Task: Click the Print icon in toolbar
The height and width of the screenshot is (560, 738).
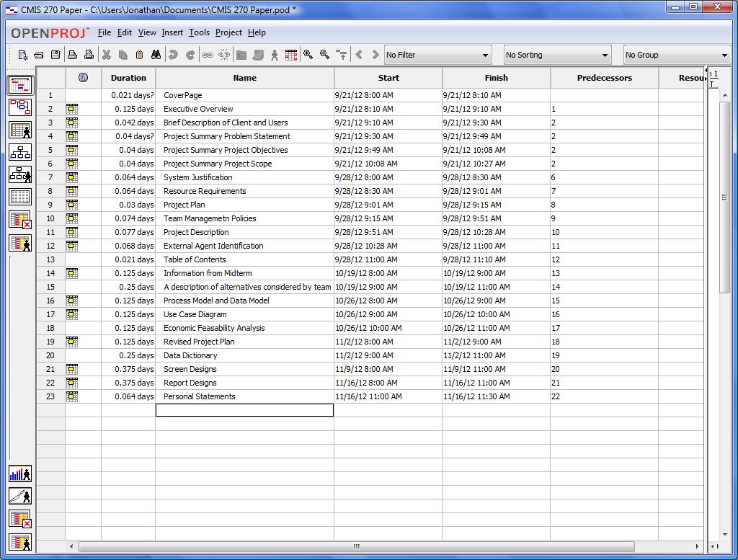Action: pos(72,55)
